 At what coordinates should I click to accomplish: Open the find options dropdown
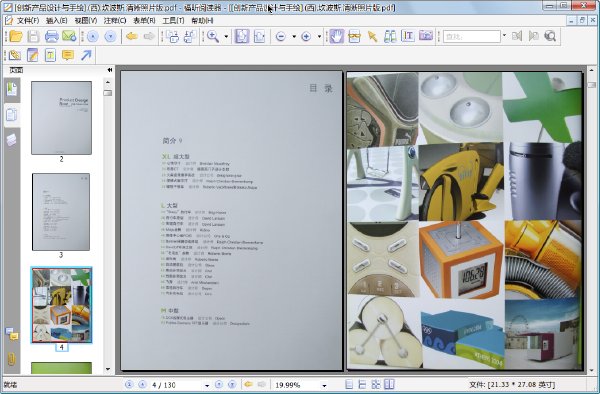tap(504, 36)
